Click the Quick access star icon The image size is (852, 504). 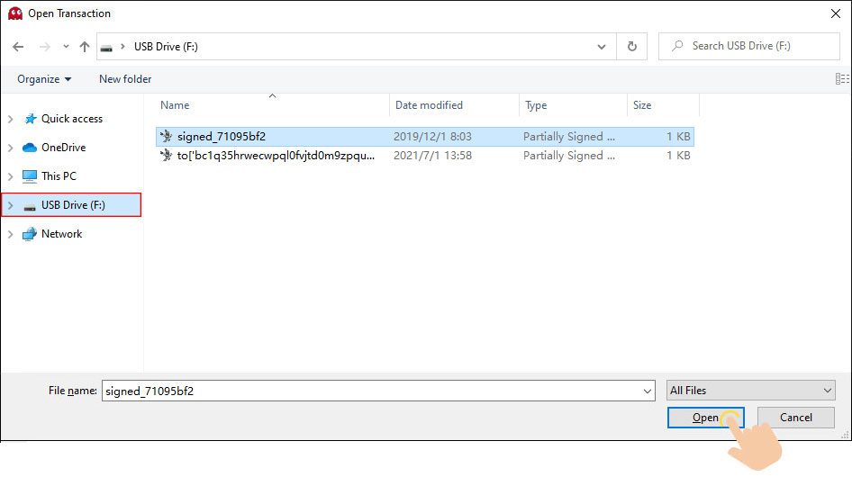click(x=30, y=119)
